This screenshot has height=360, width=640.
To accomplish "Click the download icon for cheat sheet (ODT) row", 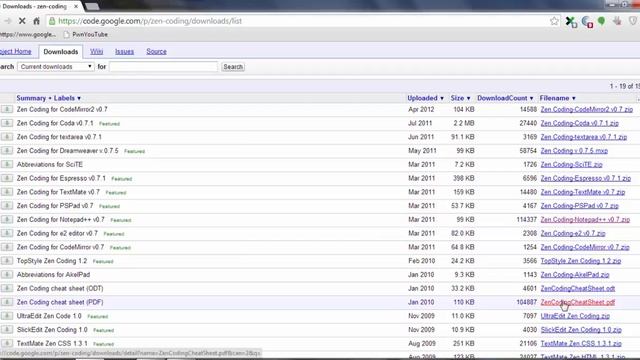I will (7, 288).
